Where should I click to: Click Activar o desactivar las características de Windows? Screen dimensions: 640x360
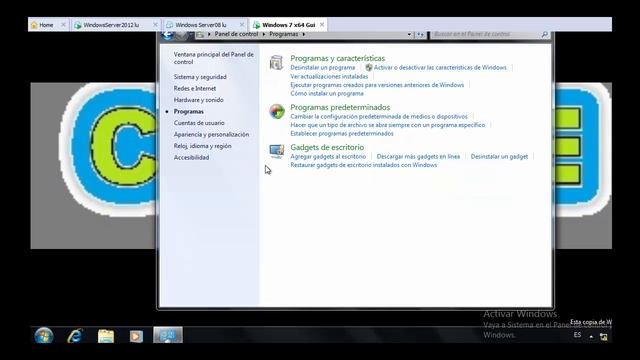coord(440,68)
